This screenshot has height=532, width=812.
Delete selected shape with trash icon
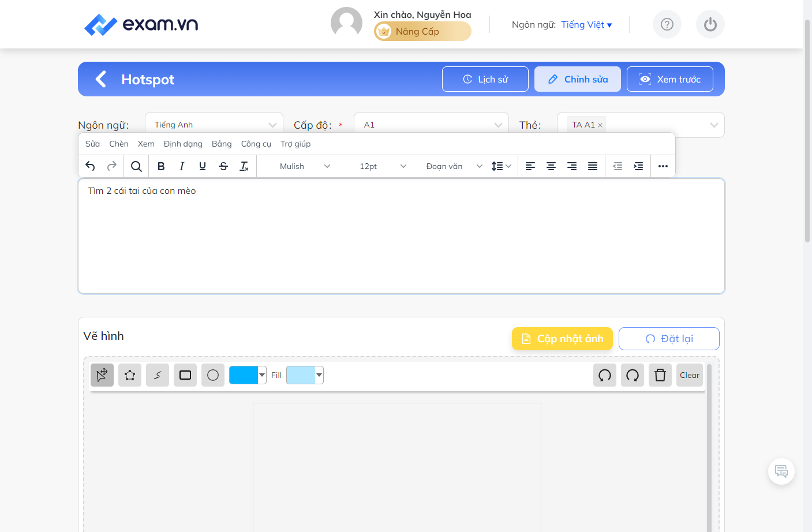point(660,375)
